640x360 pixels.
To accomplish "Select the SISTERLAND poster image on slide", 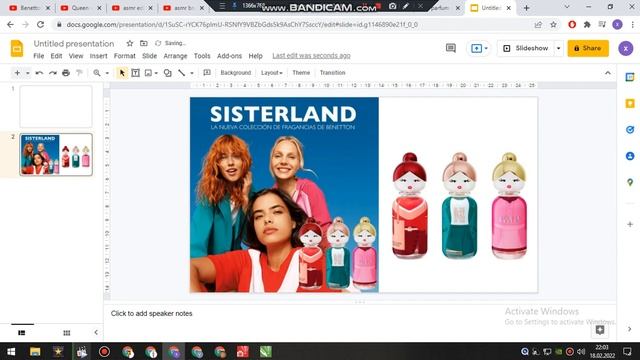I will (284, 195).
